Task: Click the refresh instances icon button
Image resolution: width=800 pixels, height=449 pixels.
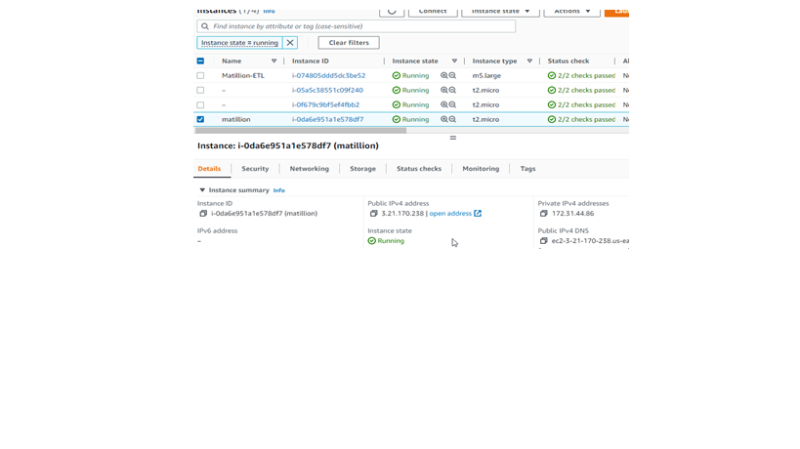Action: coord(391,11)
